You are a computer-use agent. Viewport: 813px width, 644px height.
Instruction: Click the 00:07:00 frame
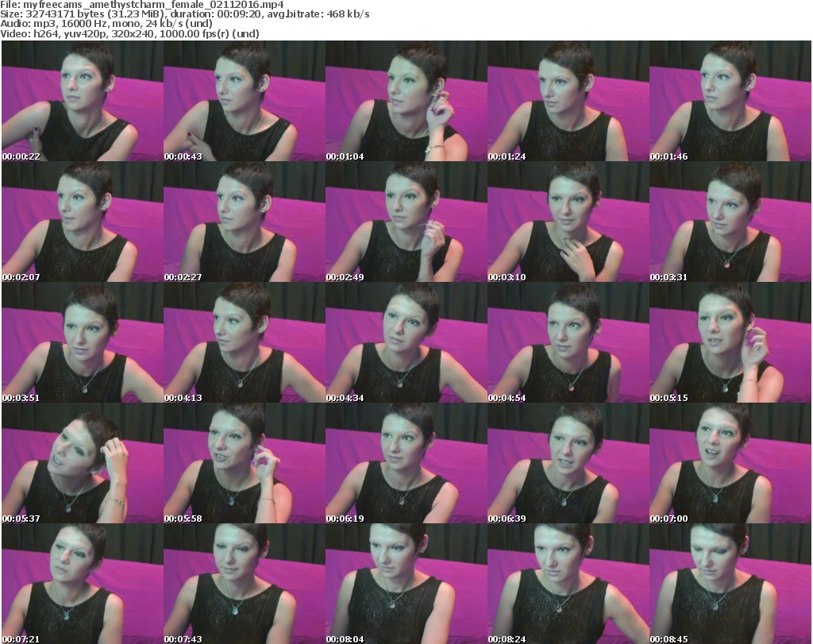730,463
